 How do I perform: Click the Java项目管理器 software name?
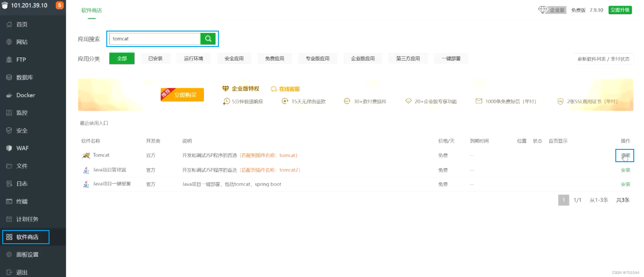(109, 170)
